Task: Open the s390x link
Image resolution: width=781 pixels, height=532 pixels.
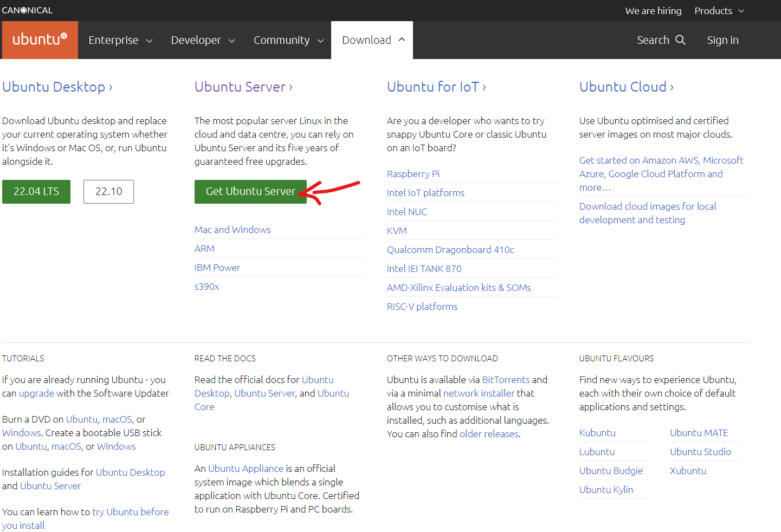Action: pyautogui.click(x=206, y=287)
